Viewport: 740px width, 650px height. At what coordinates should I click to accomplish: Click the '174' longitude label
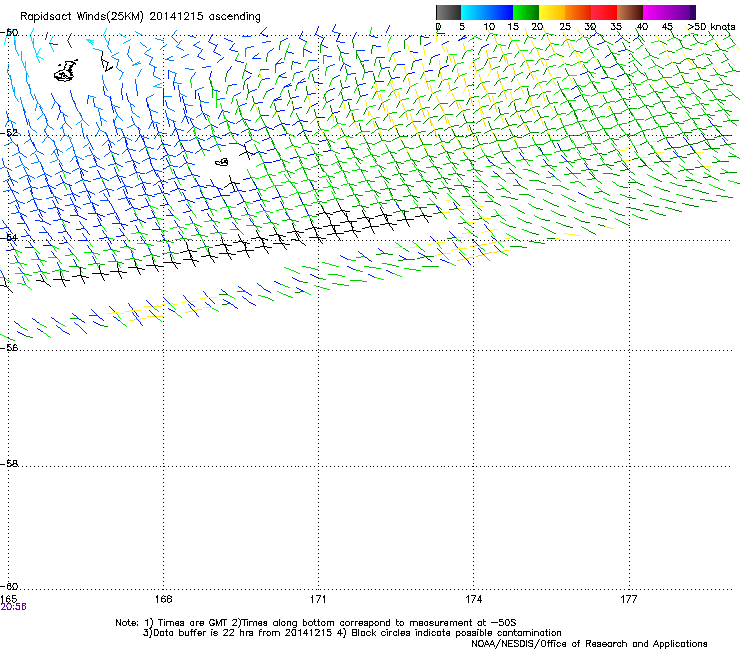[473, 599]
